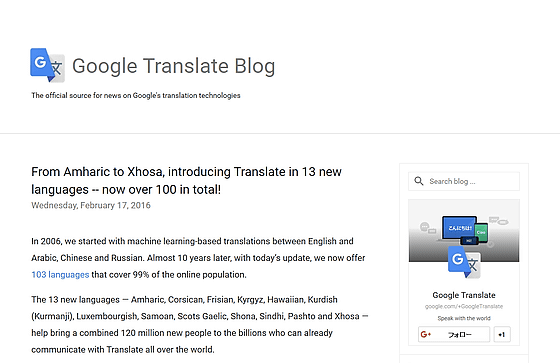The height and width of the screenshot is (363, 560).
Task: Open the Google Translate profile name link
Action: tap(464, 295)
